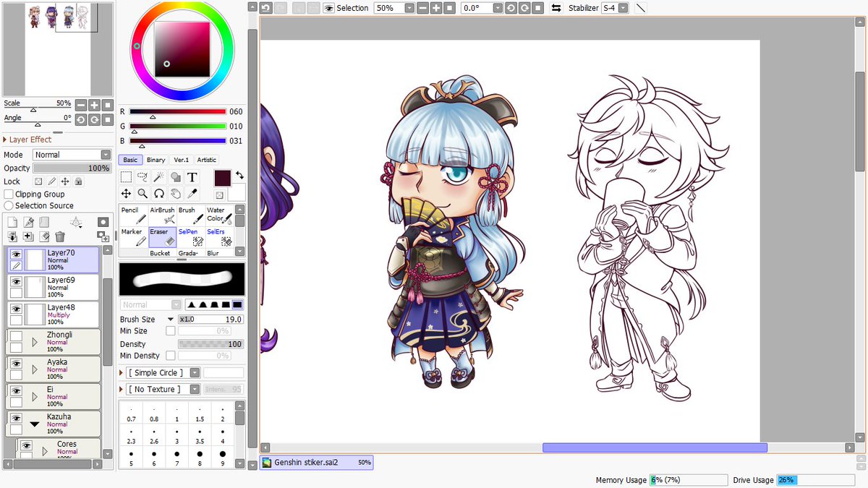Enable the Clipping Group checkbox
This screenshot has height=488, width=868.
[x=9, y=194]
